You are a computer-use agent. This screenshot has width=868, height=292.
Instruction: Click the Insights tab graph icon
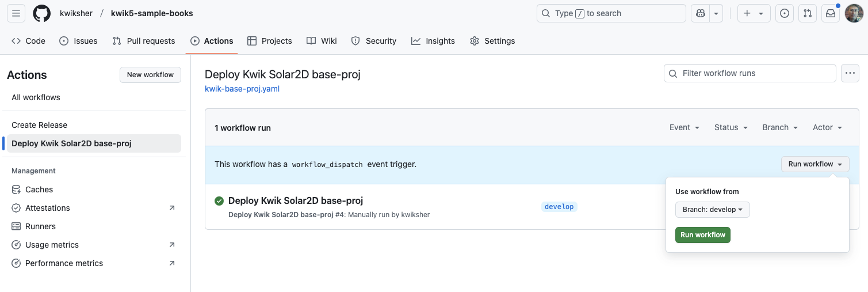pos(416,41)
